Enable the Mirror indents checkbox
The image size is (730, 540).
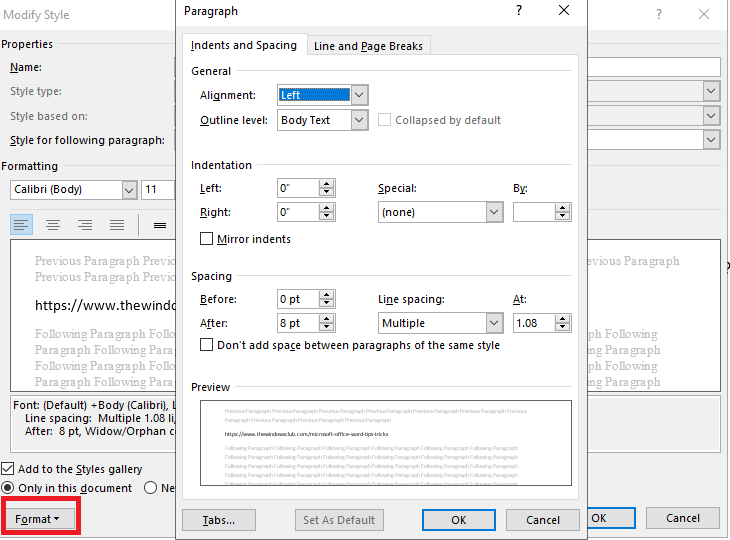coord(207,239)
